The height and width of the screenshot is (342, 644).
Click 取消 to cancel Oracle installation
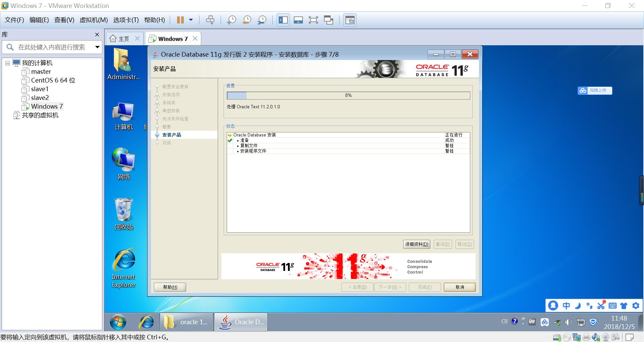coord(460,287)
